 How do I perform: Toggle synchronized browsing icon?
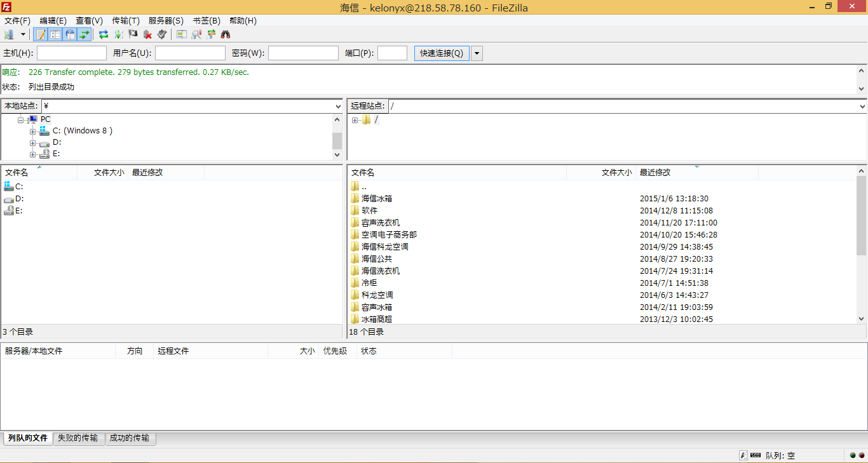[211, 34]
